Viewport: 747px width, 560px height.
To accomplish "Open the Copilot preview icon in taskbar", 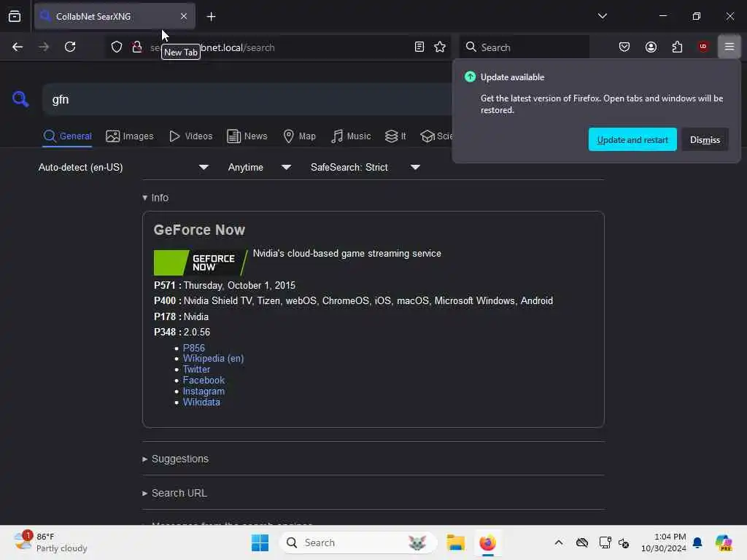I will pyautogui.click(x=724, y=542).
